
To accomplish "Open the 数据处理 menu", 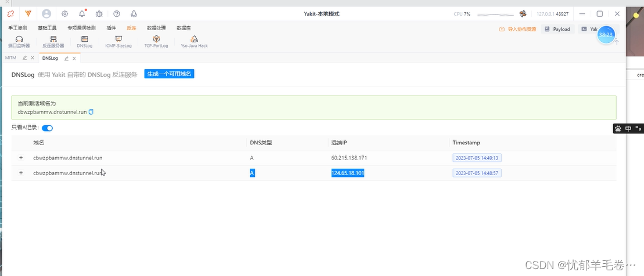I will pos(156,28).
